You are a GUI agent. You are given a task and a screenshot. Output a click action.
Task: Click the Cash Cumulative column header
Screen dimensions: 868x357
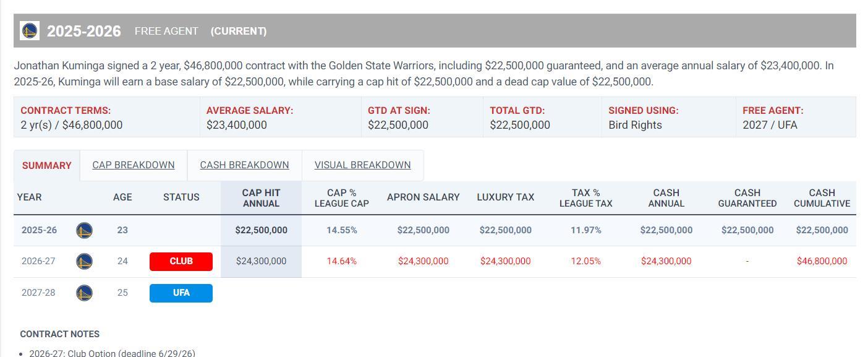coord(822,198)
